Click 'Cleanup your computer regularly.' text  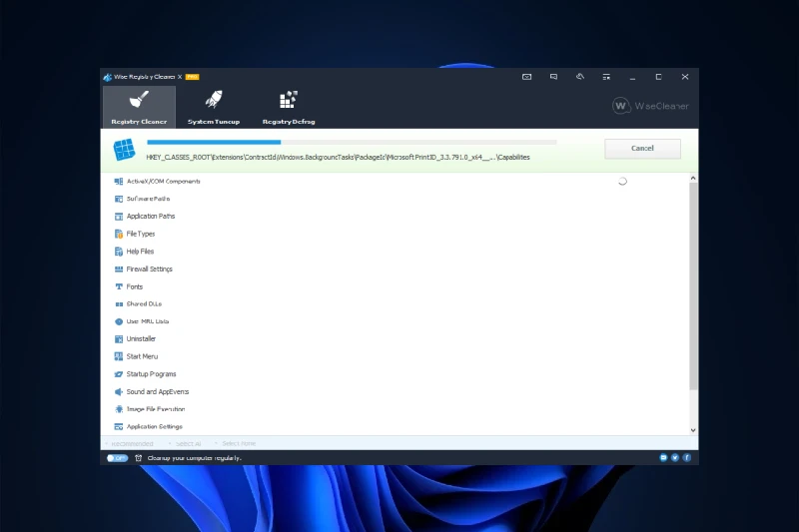[x=194, y=458]
